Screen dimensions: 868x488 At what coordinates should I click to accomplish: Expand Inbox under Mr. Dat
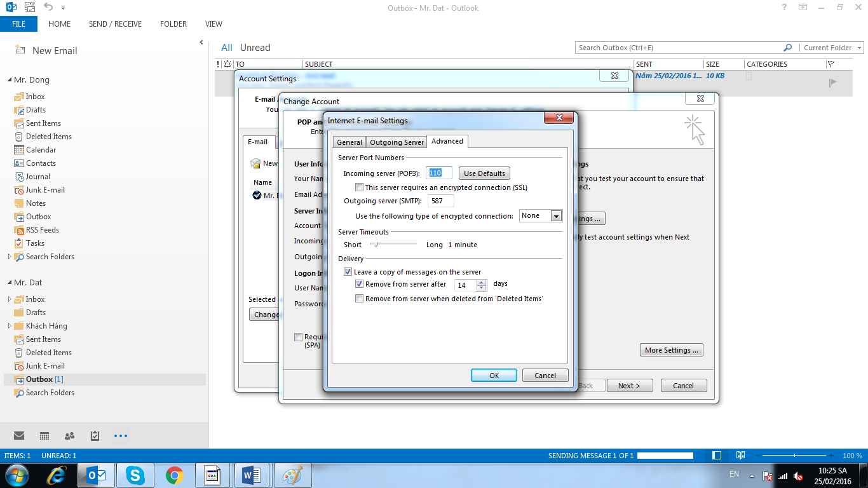(x=9, y=299)
